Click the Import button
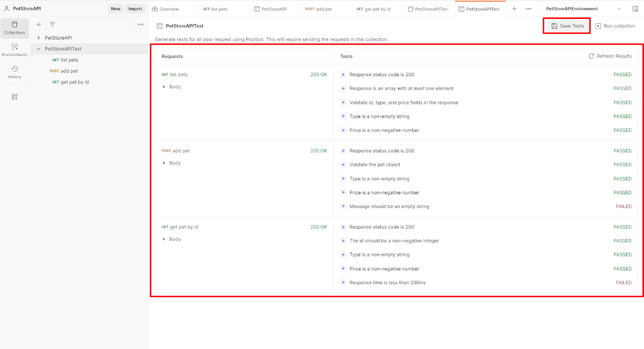 [x=135, y=8]
